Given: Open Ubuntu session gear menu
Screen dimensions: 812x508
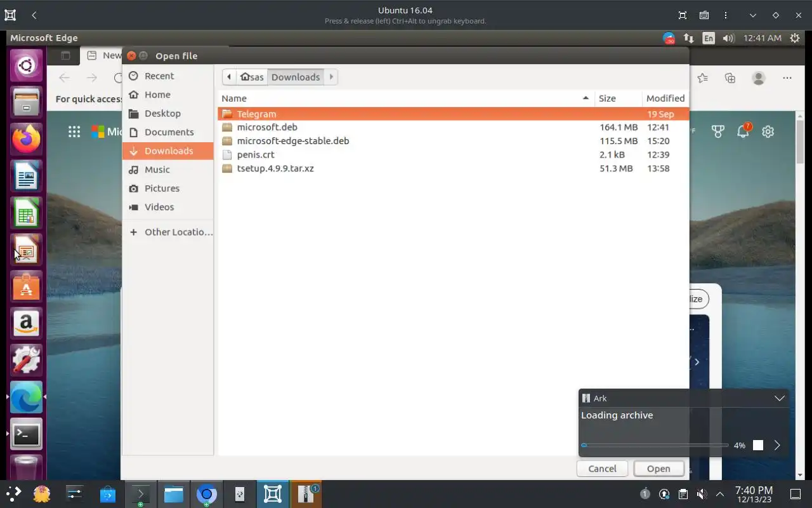Looking at the screenshot, I should [795, 38].
